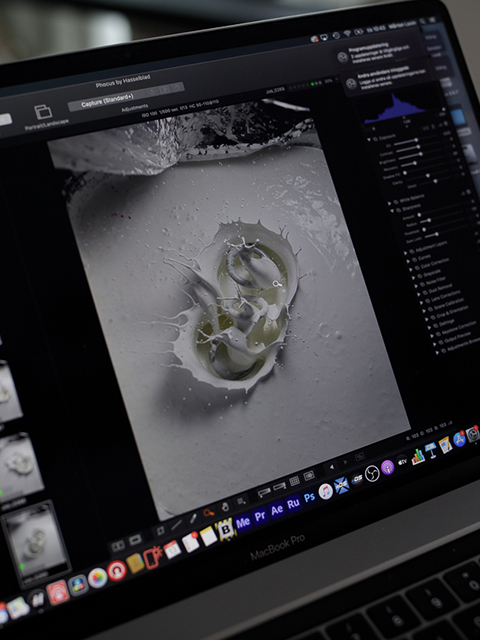Select the magnifier zoom tool below the viewer

(x=209, y=513)
